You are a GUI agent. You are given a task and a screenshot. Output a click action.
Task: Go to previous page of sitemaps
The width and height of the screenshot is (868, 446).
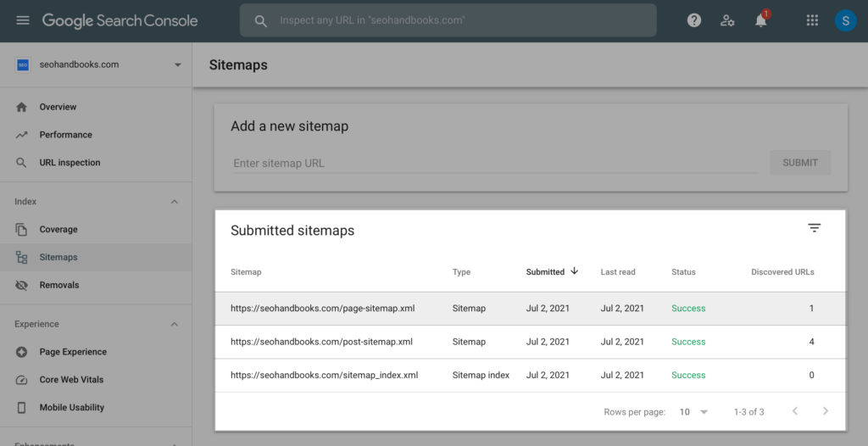pos(795,410)
